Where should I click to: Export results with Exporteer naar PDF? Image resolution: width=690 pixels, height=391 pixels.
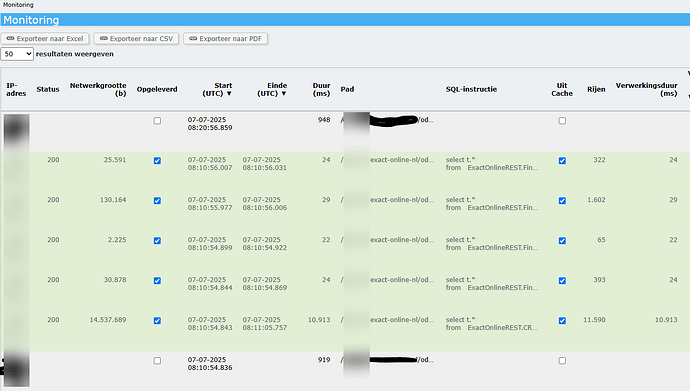(x=225, y=39)
